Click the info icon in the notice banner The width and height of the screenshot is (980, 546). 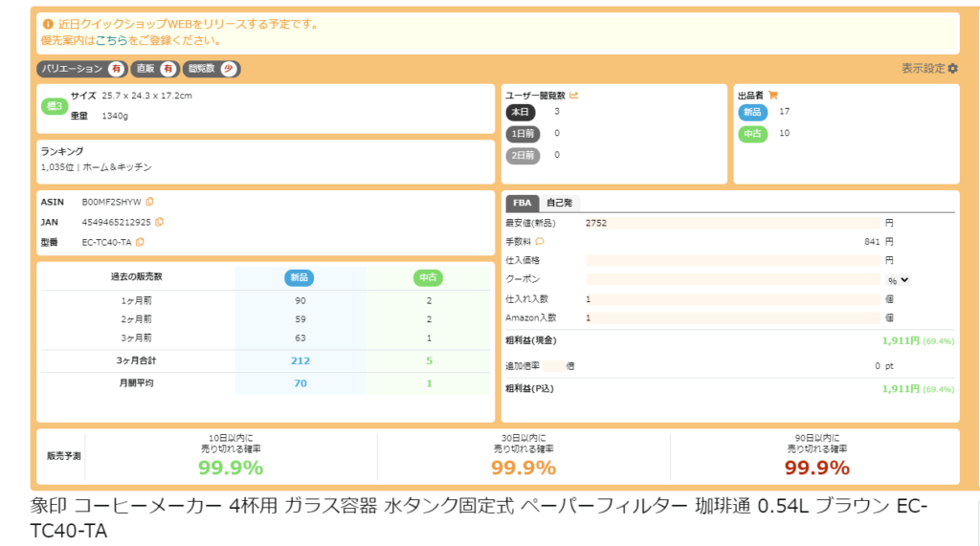point(48,24)
